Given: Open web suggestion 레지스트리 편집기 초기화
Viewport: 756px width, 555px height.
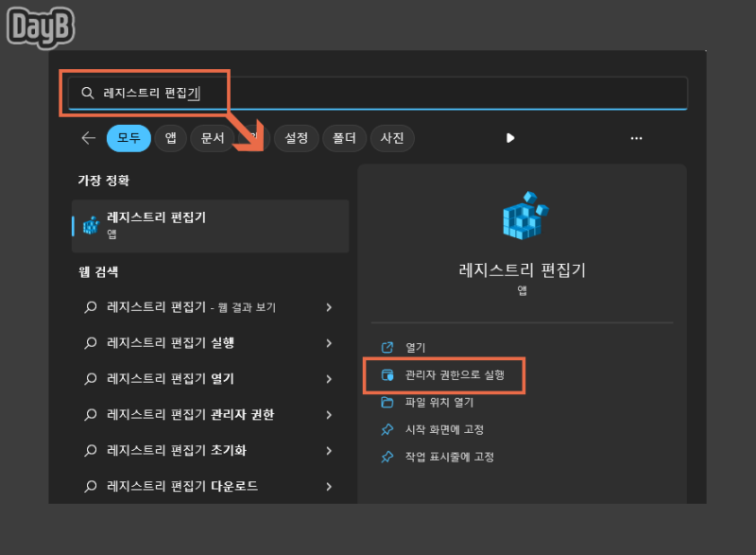Looking at the screenshot, I should (210, 450).
